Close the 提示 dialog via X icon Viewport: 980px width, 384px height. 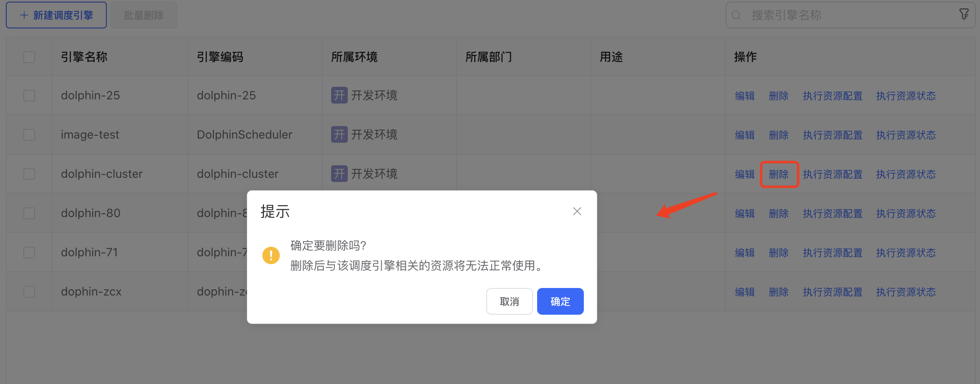577,211
